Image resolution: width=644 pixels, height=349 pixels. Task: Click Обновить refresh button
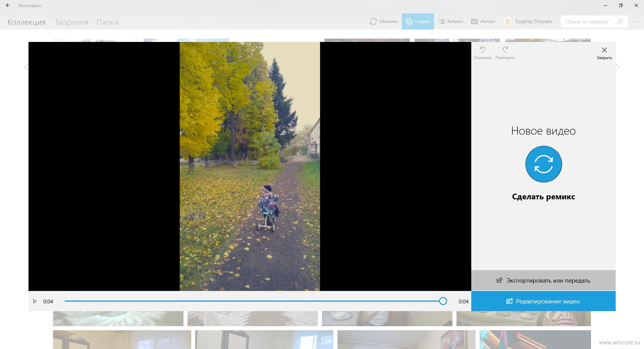(384, 21)
